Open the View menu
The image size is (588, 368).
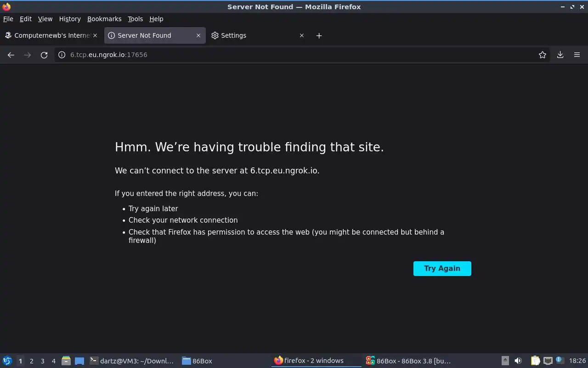pyautogui.click(x=45, y=19)
